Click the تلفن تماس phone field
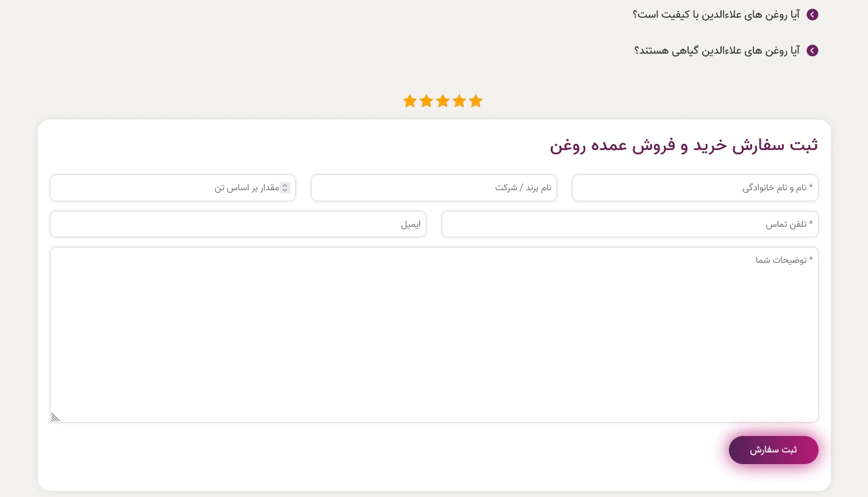 [630, 224]
